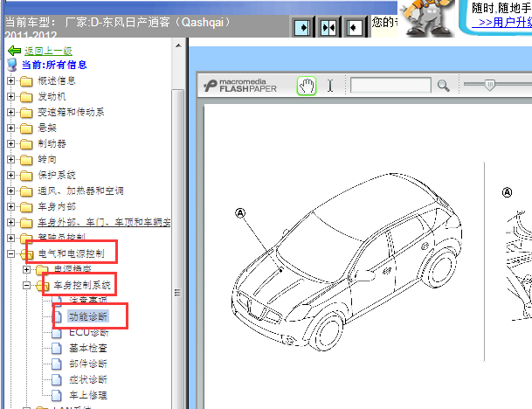532x409 pixels.
Task: Open the 部件诊断 document
Action: (88, 364)
